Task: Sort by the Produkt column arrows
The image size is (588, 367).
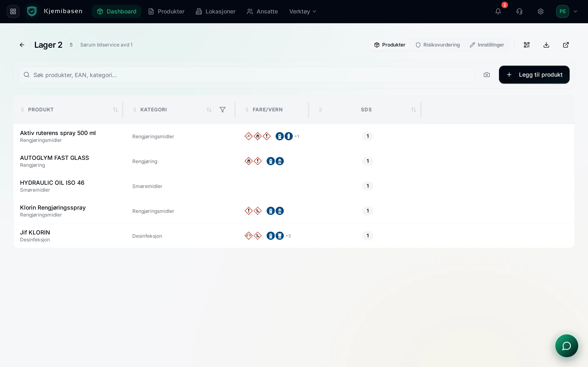Action: point(115,110)
